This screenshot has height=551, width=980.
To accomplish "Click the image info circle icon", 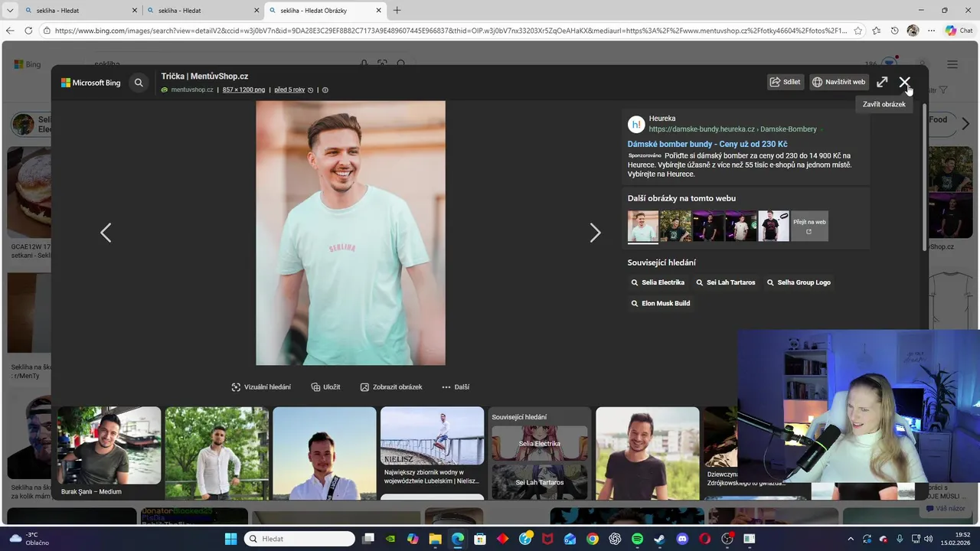I will pos(325,90).
